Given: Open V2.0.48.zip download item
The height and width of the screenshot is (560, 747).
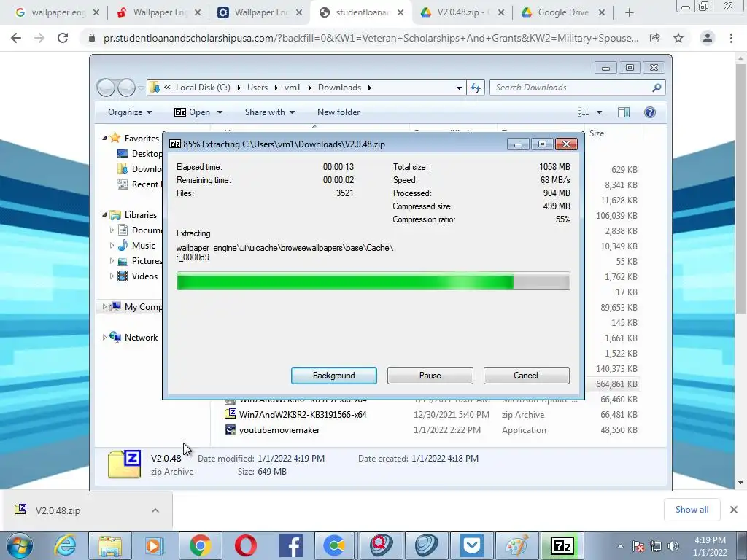Looking at the screenshot, I should coord(58,510).
